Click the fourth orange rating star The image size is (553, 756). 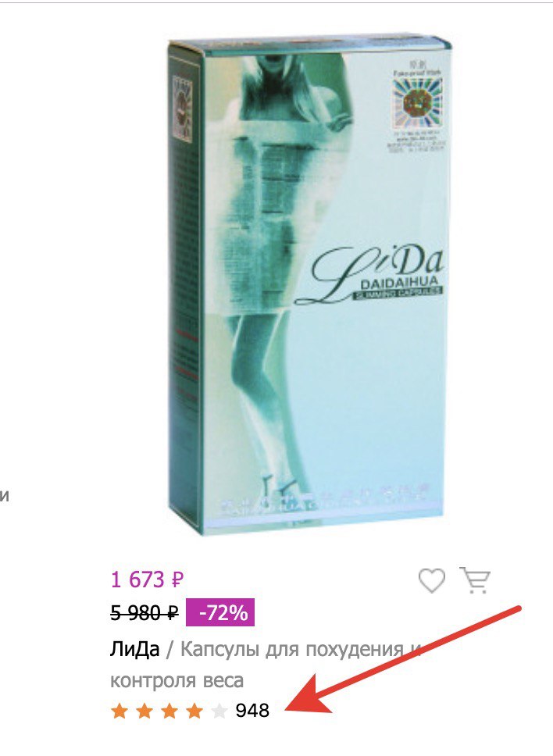194,711
